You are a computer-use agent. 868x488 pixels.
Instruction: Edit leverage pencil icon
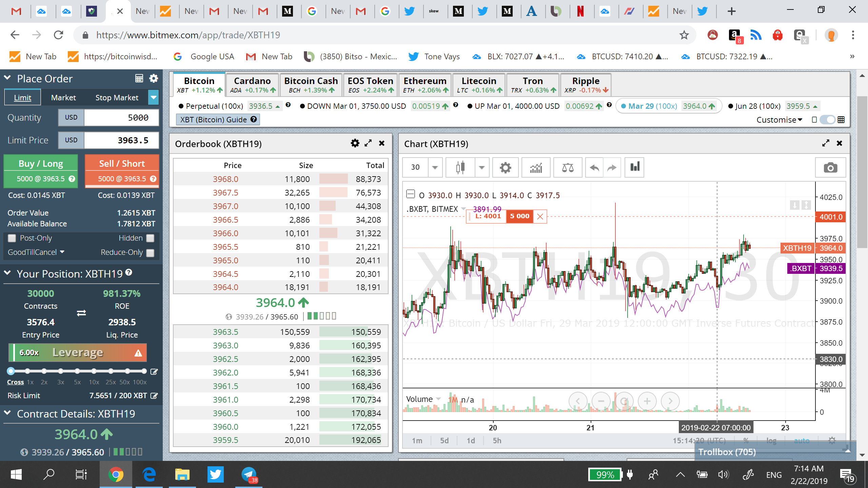(154, 372)
